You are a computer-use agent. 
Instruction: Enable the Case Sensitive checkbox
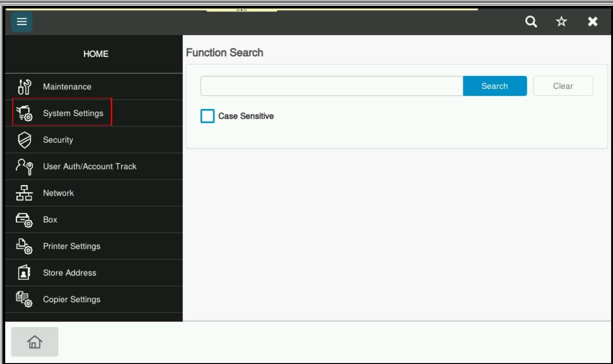tap(207, 116)
